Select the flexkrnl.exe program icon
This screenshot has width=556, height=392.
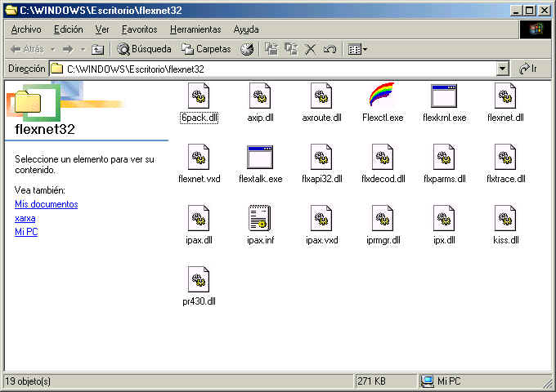444,96
